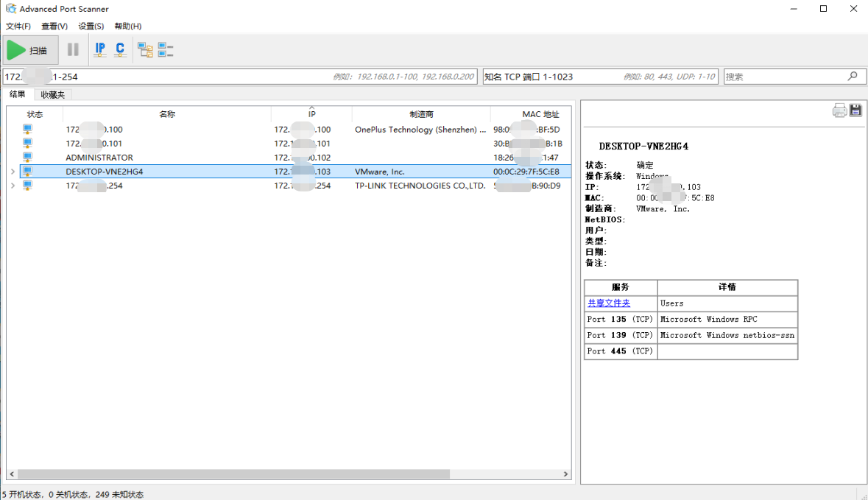
Task: Expand the DESKTOP-VNE2HG4 row
Action: pos(12,172)
